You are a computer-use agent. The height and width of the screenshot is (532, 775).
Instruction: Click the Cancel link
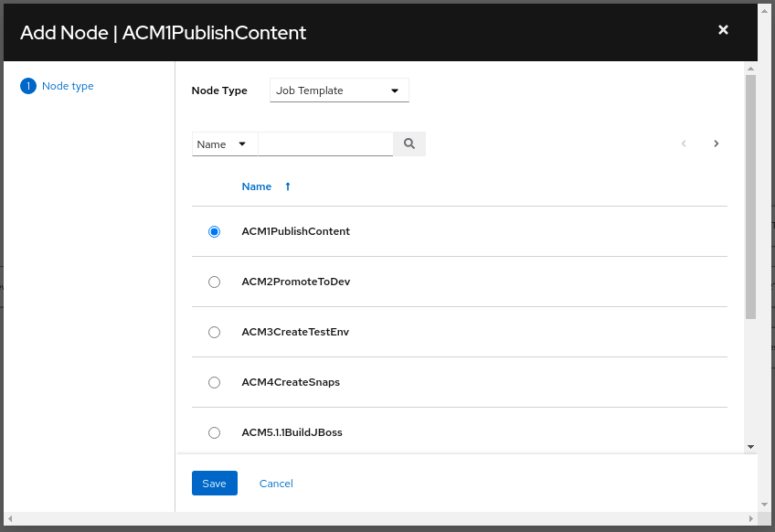pos(276,484)
